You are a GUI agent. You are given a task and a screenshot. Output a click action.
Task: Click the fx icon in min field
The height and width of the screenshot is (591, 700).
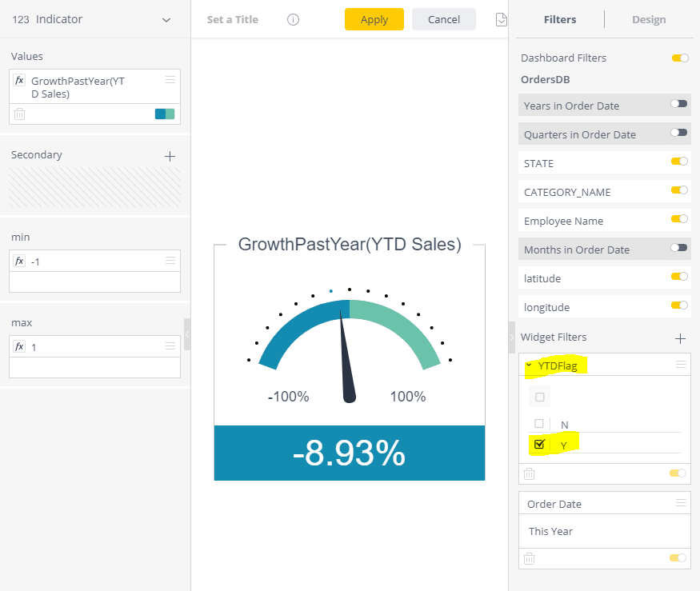point(19,261)
